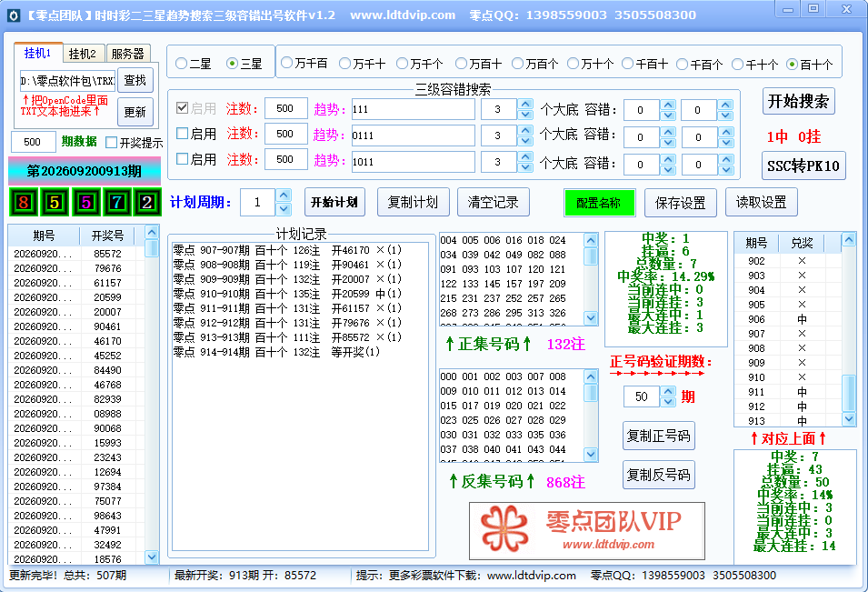This screenshot has height=592, width=868.
Task: Select the 兑奖 row for period 906
Action: click(x=788, y=319)
